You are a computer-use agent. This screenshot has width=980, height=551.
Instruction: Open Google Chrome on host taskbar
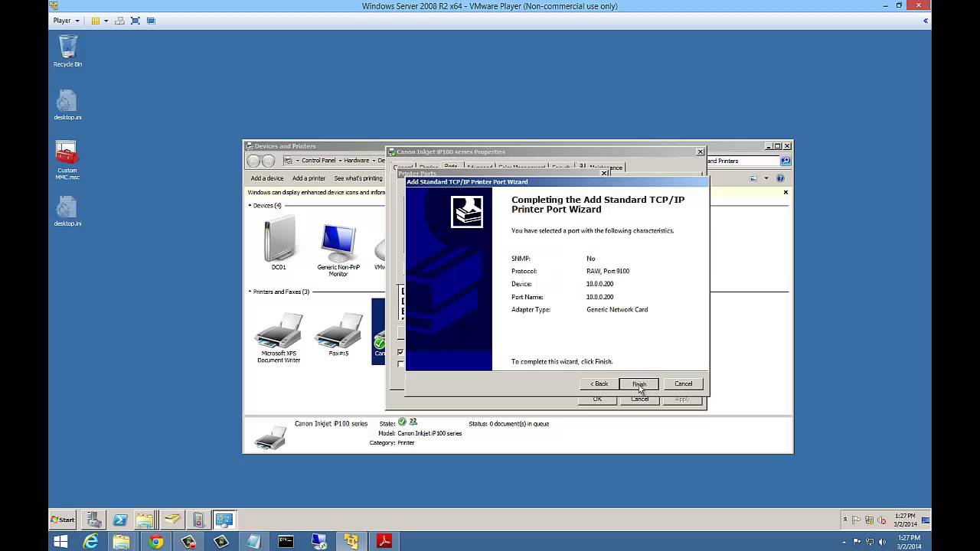point(156,542)
